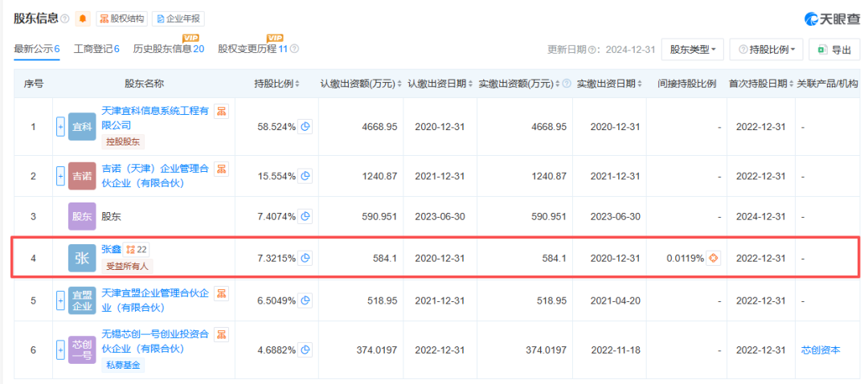Expand the 天津宜盟企业管理 shareholder row

coord(61,301)
